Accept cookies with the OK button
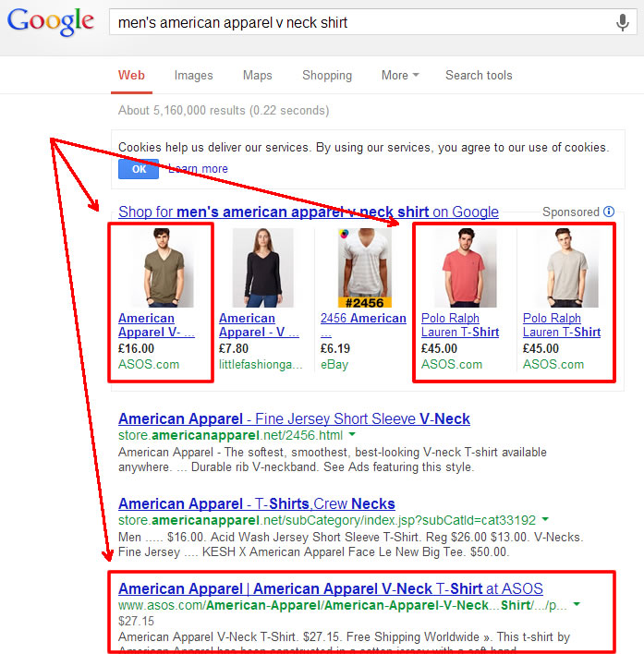644x654 pixels. pos(139,169)
